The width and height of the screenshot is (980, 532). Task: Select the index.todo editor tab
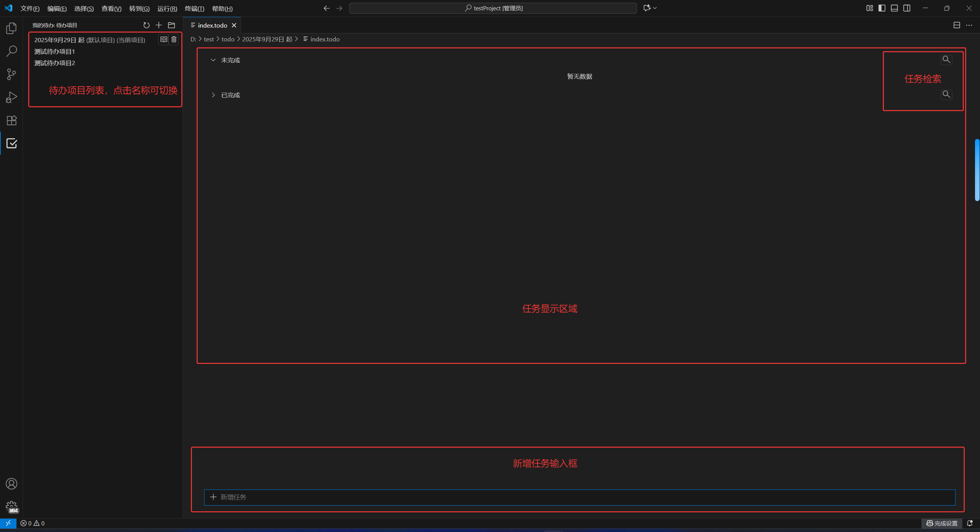(212, 25)
